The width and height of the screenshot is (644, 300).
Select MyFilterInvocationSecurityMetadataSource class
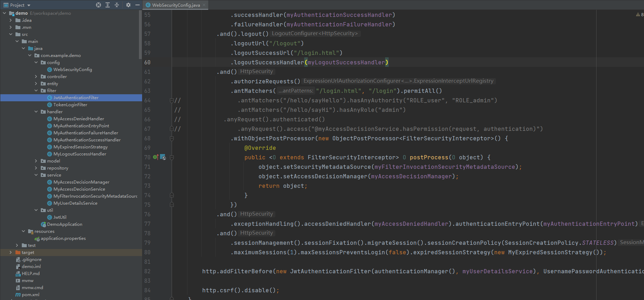click(x=95, y=196)
